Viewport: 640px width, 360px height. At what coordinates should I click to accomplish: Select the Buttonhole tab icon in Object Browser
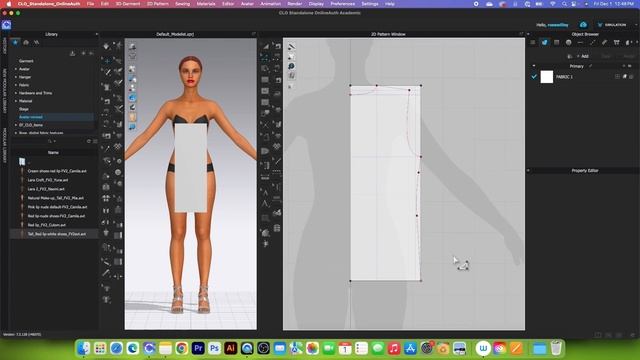(580, 42)
